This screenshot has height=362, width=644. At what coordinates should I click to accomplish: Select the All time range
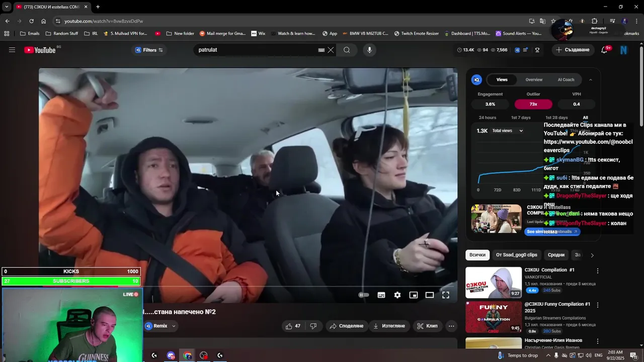coord(585,118)
